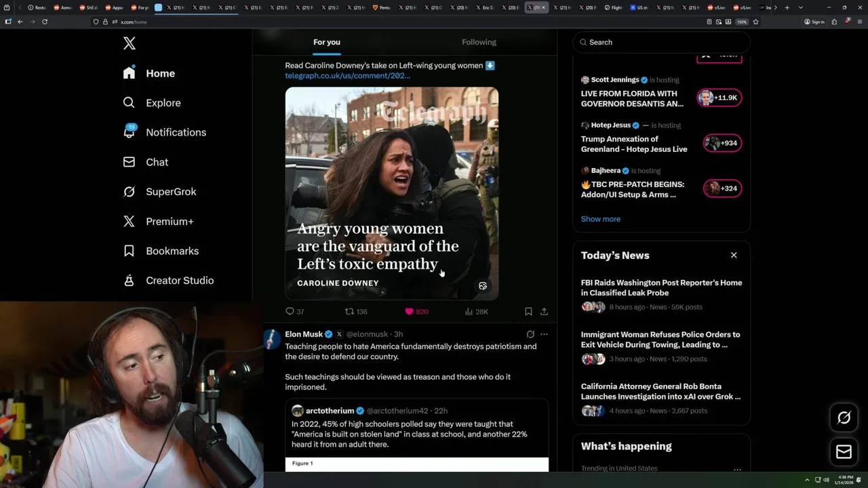The width and height of the screenshot is (868, 488).
Task: Click the Grok explain icon on Elon Musk's post
Action: [530, 334]
